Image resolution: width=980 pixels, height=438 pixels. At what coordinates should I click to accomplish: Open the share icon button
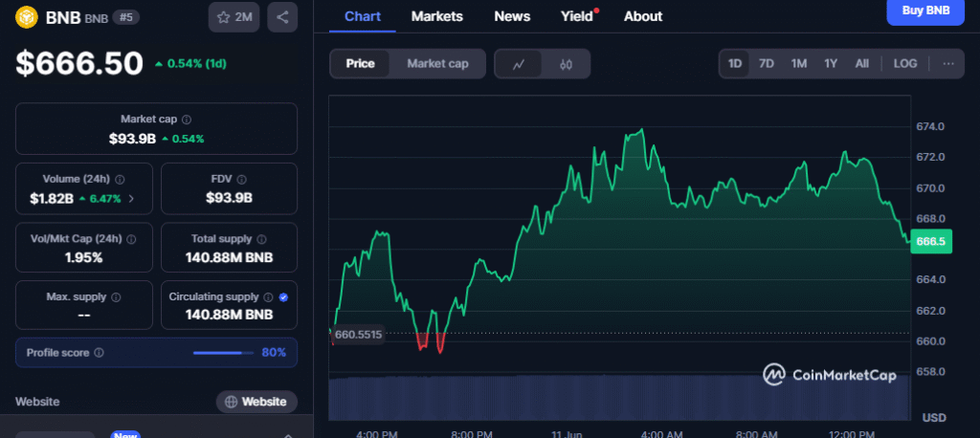click(x=282, y=17)
